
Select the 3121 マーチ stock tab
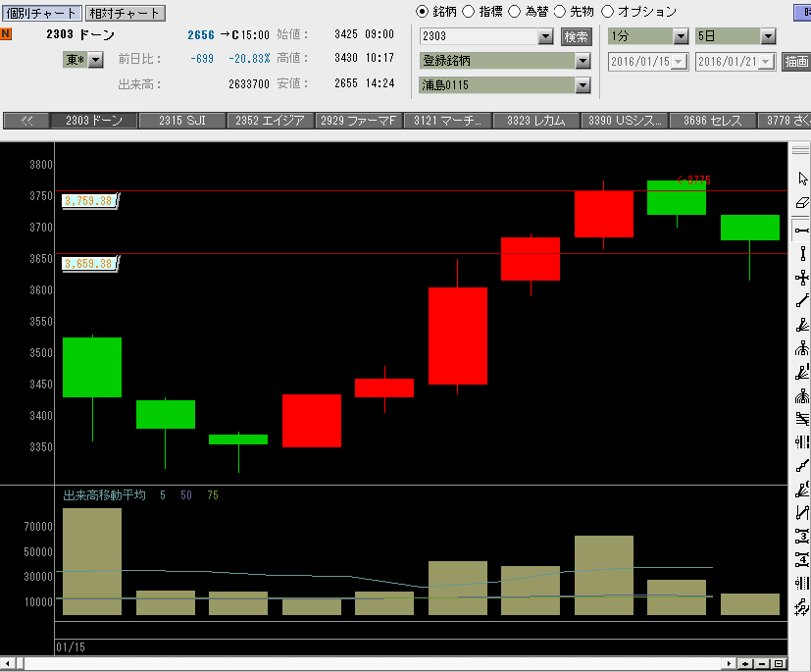click(447, 121)
